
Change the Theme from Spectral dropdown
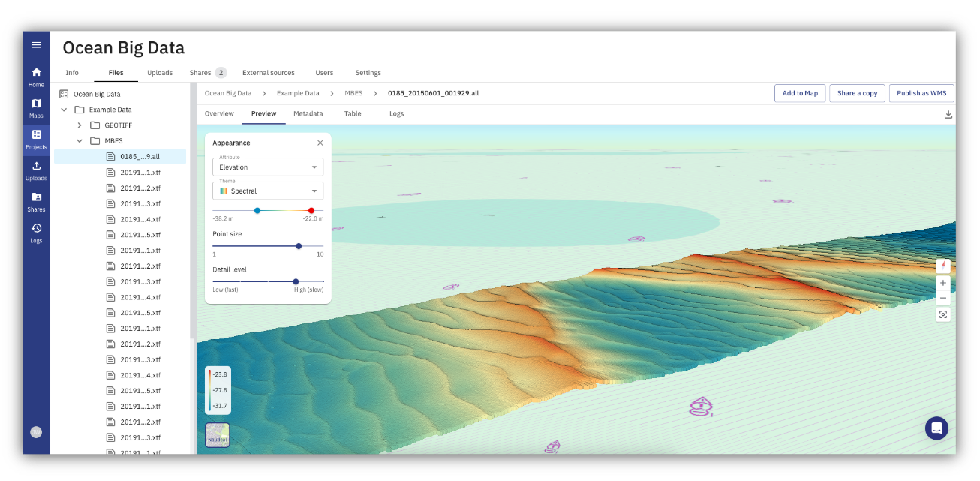[x=267, y=191]
